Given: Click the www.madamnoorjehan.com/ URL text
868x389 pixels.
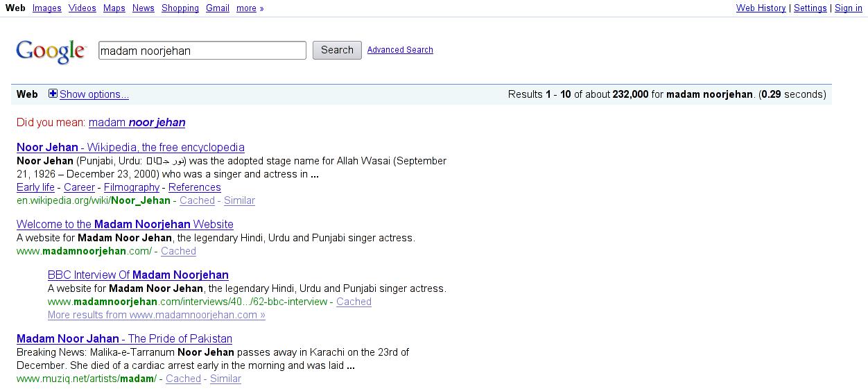Looking at the screenshot, I should [x=84, y=251].
